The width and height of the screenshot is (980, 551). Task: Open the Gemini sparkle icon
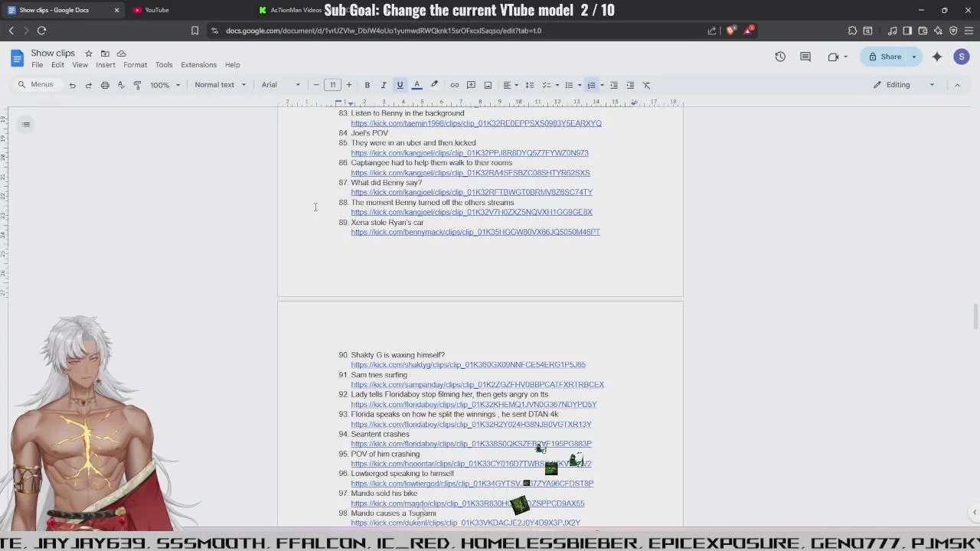coord(937,57)
